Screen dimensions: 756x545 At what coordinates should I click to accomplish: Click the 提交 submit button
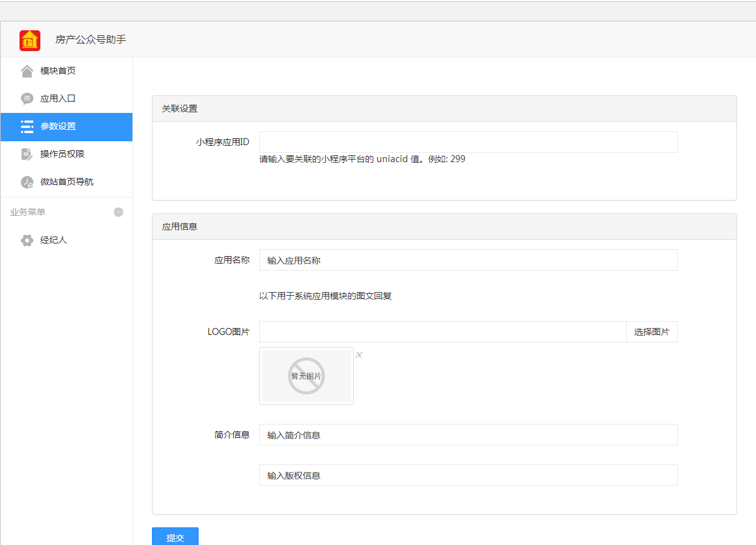coord(175,537)
